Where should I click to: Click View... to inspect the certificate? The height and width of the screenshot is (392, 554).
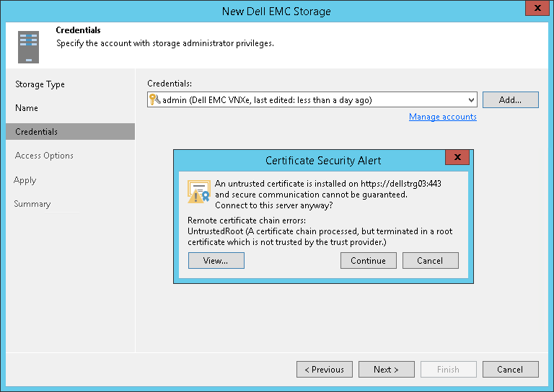click(216, 261)
